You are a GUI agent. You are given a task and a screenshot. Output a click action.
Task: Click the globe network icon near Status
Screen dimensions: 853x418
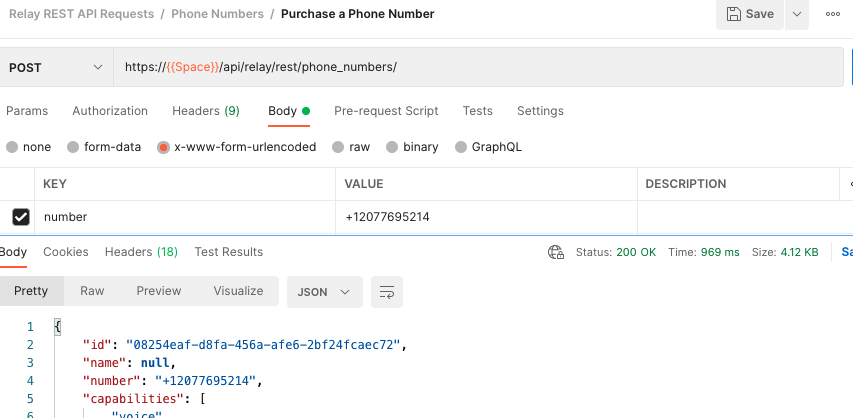click(x=556, y=252)
